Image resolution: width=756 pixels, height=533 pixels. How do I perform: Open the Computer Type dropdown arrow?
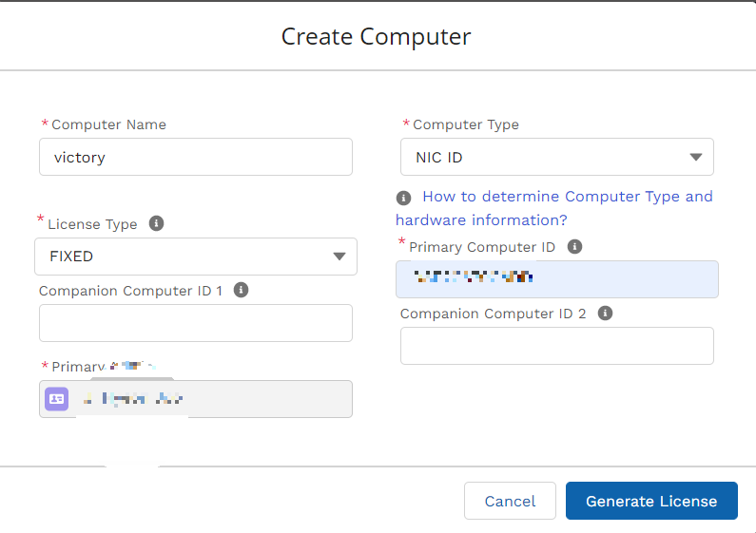(696, 157)
